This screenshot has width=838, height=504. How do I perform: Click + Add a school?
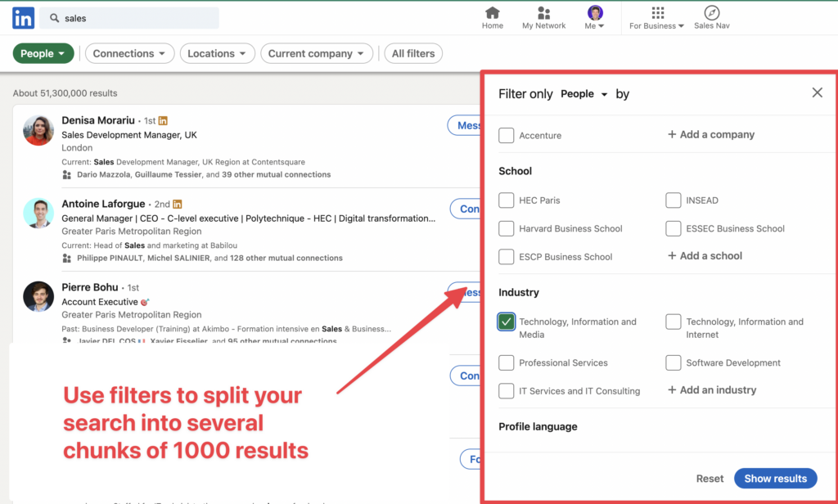point(705,256)
